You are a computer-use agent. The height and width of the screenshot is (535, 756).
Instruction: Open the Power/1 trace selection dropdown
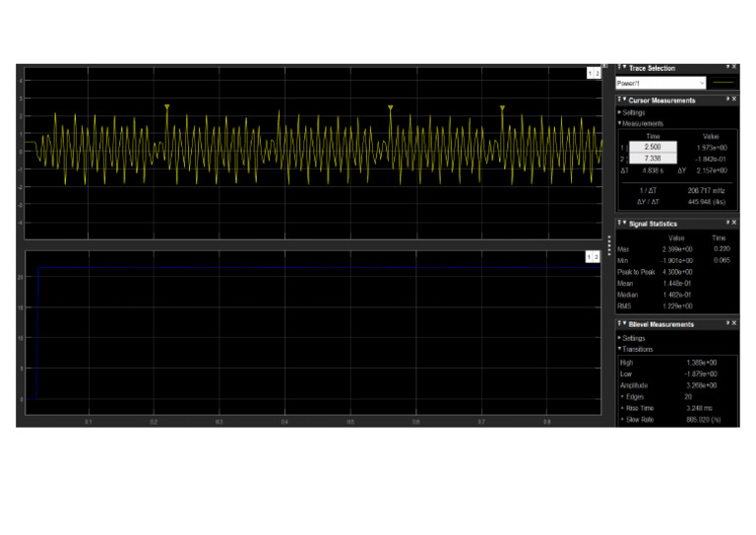tap(661, 83)
